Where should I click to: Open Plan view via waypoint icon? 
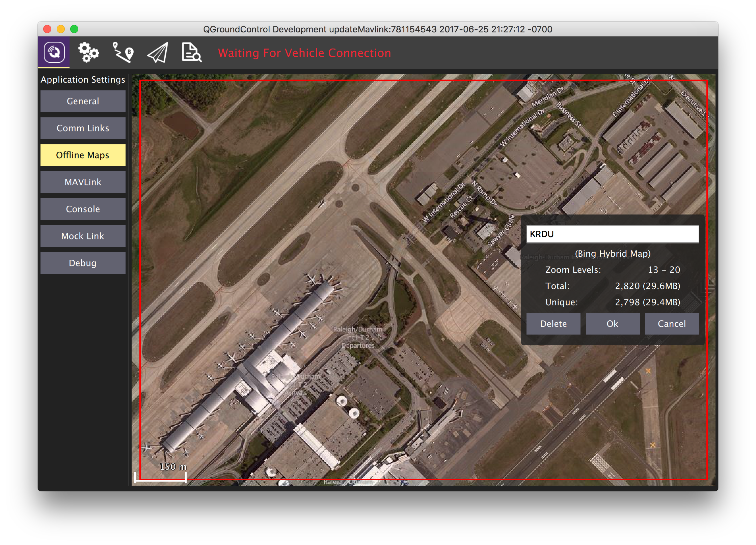pyautogui.click(x=123, y=53)
